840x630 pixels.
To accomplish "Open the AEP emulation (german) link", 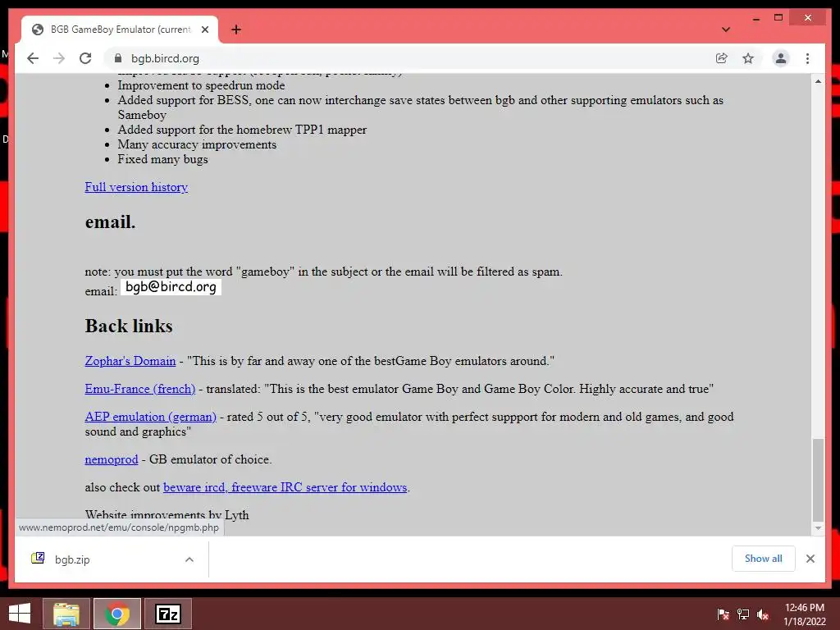I will [151, 417].
